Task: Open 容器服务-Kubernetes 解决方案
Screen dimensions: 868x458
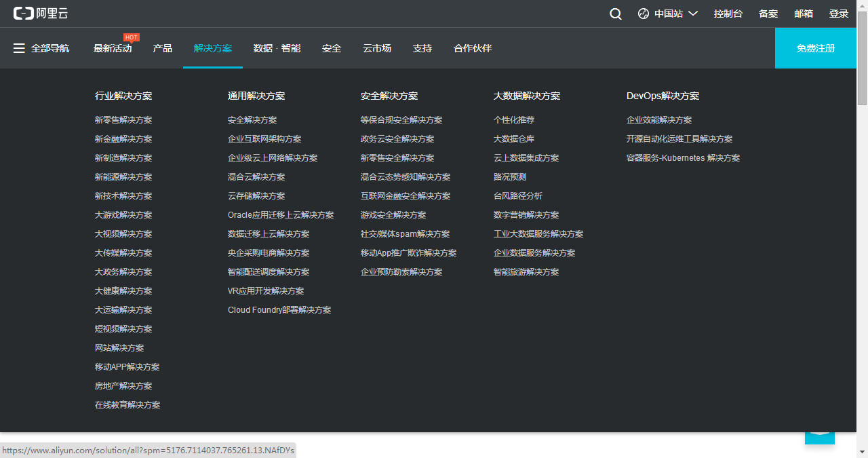Action: [683, 158]
